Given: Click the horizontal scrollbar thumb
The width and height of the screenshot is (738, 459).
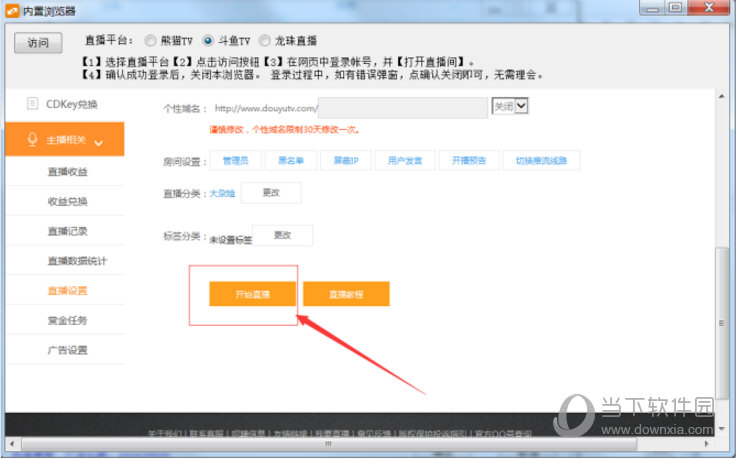Looking at the screenshot, I should click(329, 443).
